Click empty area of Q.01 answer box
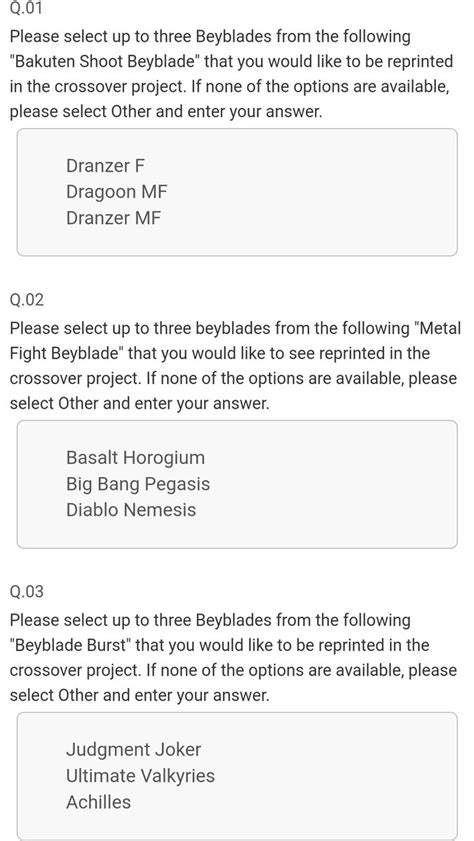Image resolution: width=474 pixels, height=841 pixels. click(x=322, y=192)
